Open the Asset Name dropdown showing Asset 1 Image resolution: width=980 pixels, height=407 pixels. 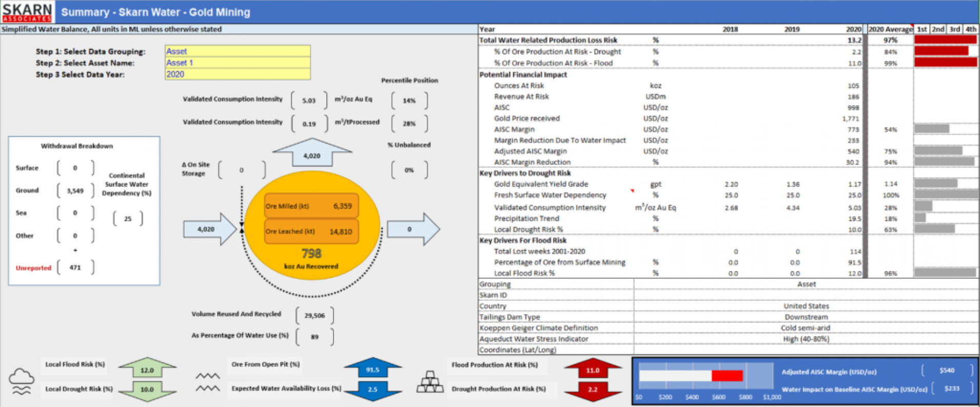[x=238, y=63]
